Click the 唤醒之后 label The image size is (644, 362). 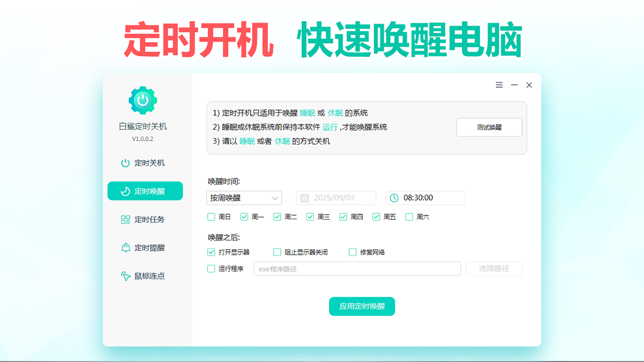point(224,237)
